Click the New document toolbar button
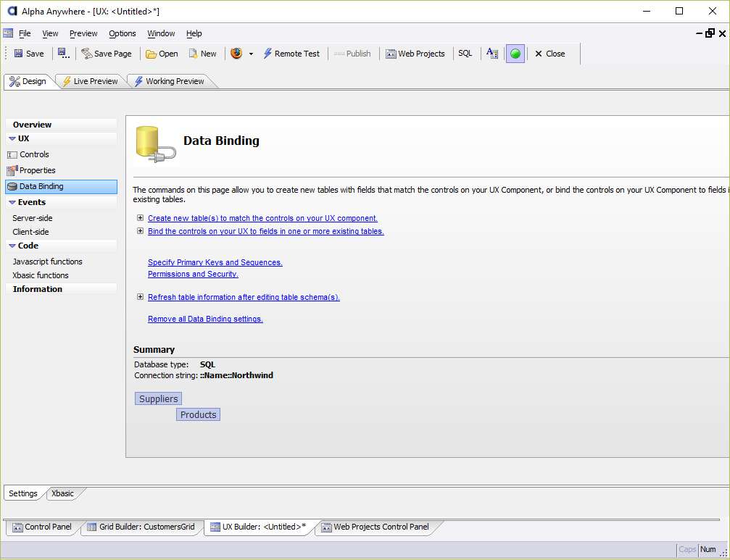The image size is (730, 560). tap(202, 54)
